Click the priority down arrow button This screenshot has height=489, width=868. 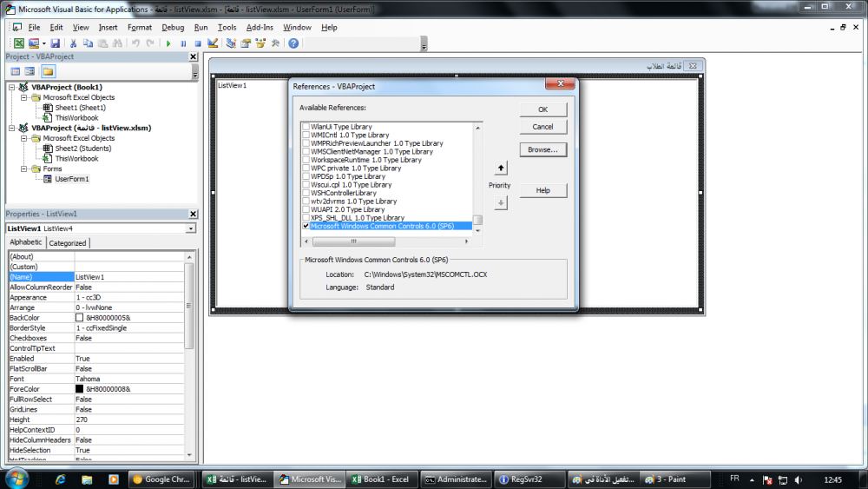point(501,202)
